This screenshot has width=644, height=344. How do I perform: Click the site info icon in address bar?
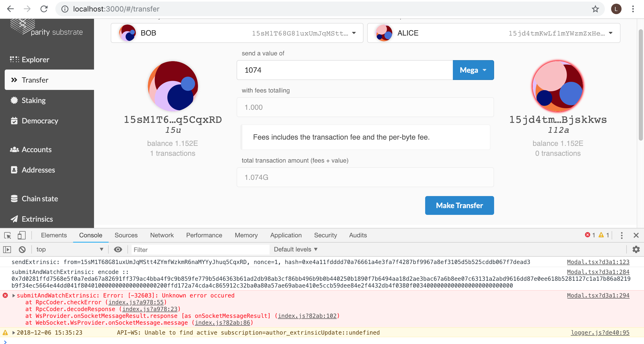point(65,9)
